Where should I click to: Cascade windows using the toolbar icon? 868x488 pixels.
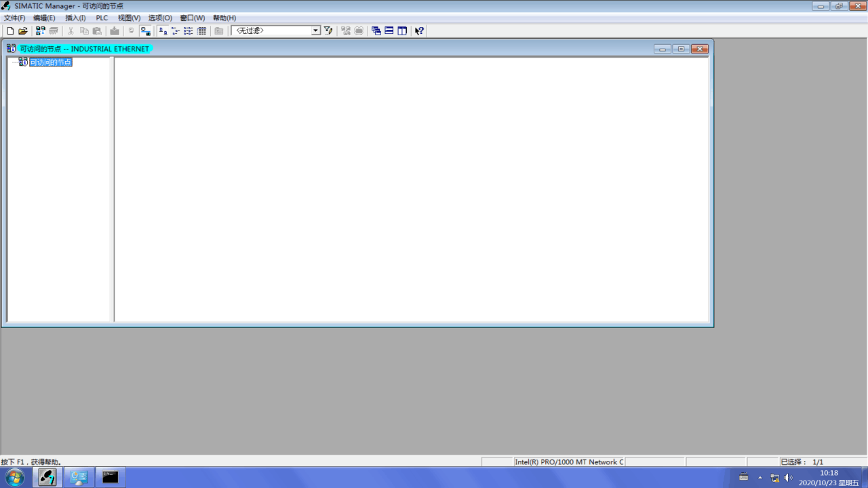(376, 30)
